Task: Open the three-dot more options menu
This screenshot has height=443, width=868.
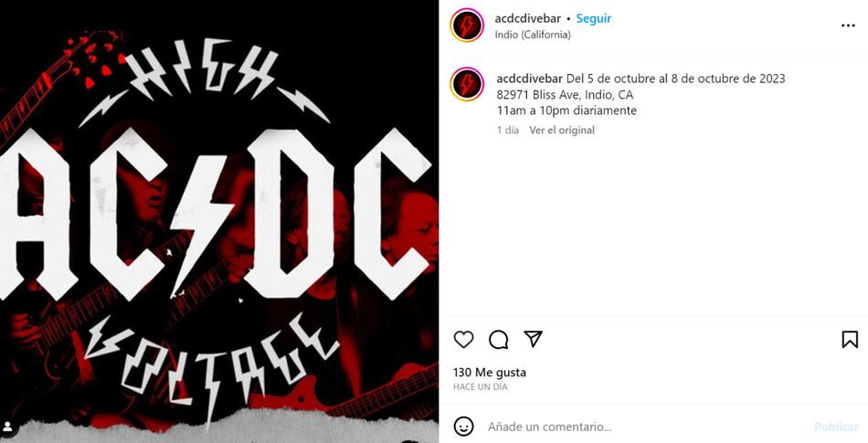Action: tap(848, 26)
